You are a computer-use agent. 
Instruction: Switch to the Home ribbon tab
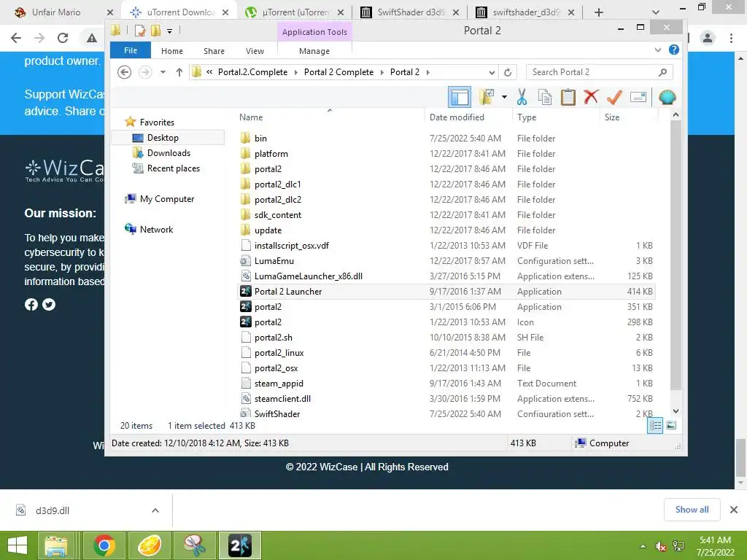172,51
